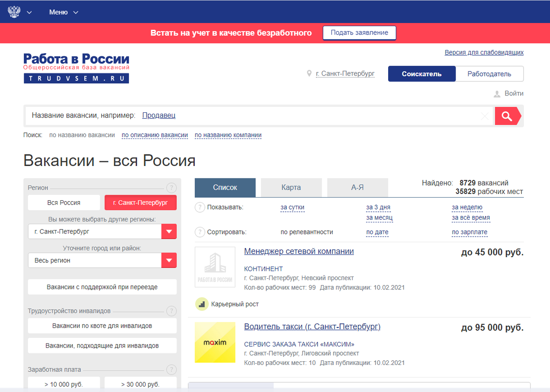Click the Войти login link

point(514,94)
